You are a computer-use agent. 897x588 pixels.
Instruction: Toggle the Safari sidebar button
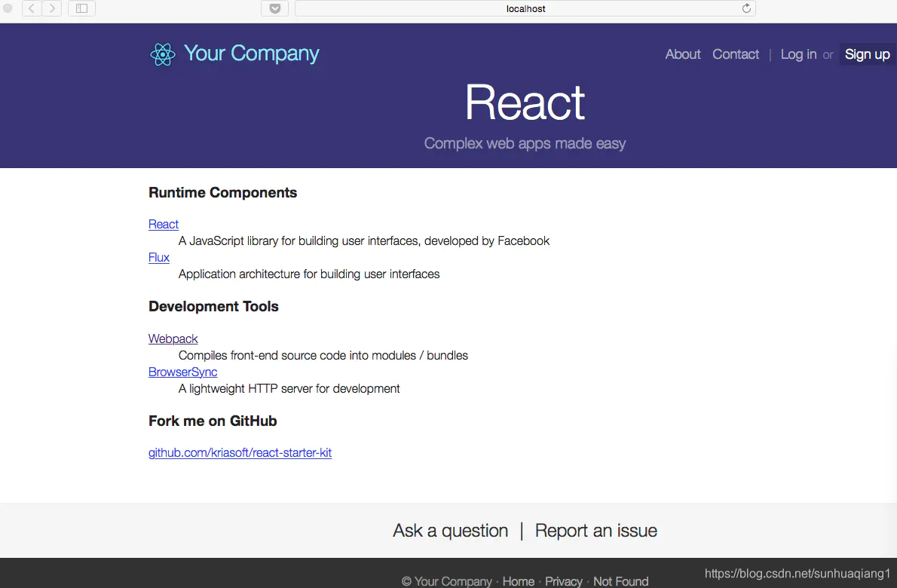[82, 8]
